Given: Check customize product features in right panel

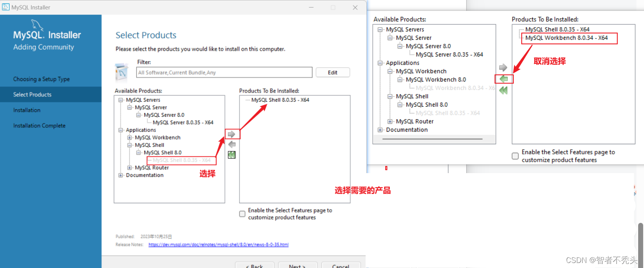Looking at the screenshot, I should click(515, 156).
